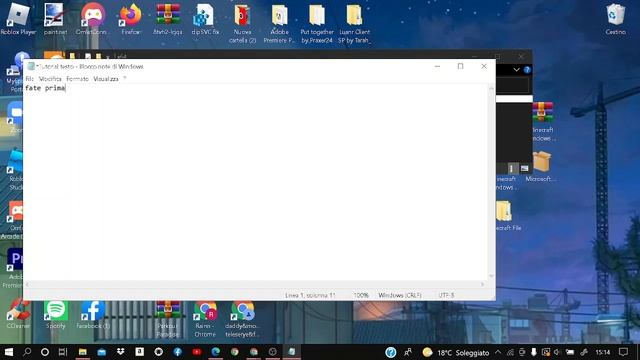The image size is (640, 360).
Task: Click the Linea 1, colonna status text
Action: (310, 295)
